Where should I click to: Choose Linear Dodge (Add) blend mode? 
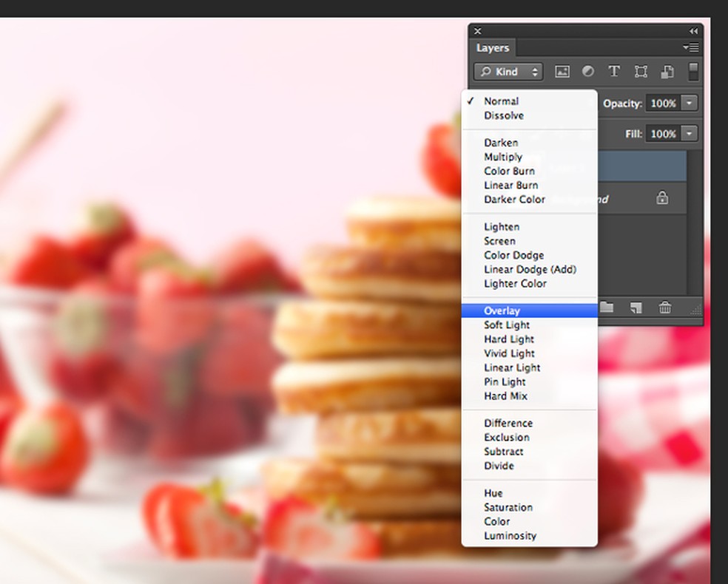(x=529, y=270)
